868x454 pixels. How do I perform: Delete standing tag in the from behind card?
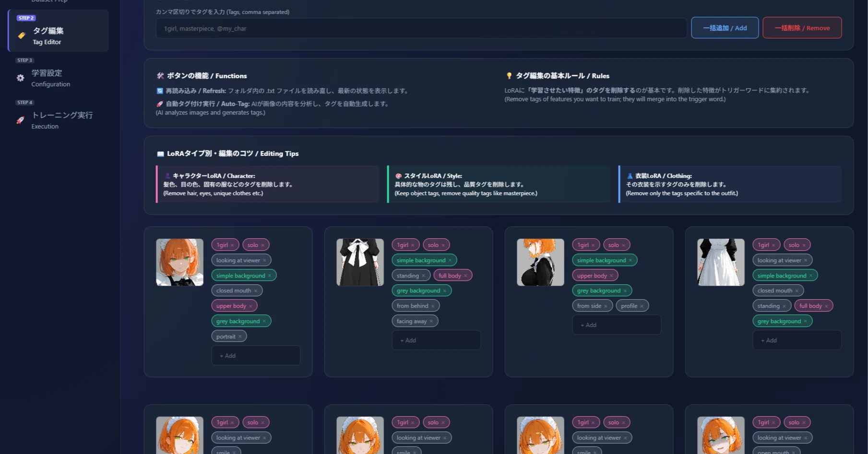423,276
